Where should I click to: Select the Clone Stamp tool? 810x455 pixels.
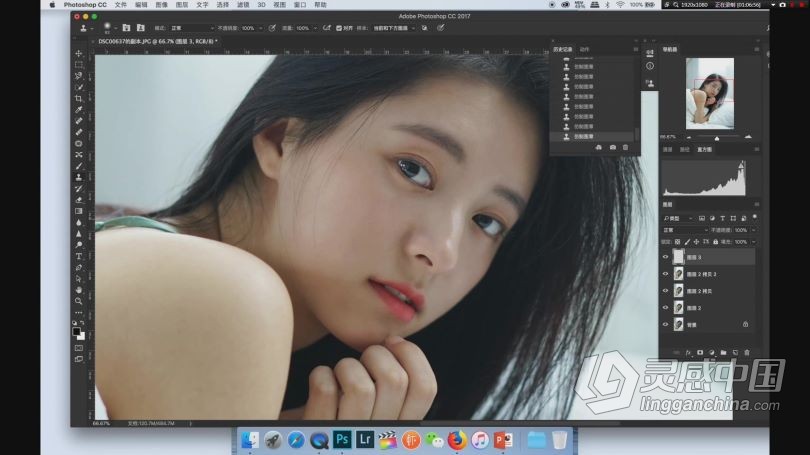[x=79, y=177]
